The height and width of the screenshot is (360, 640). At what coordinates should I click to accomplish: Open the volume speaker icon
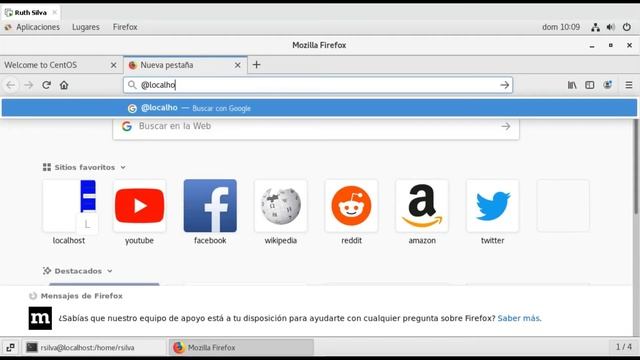(611, 27)
